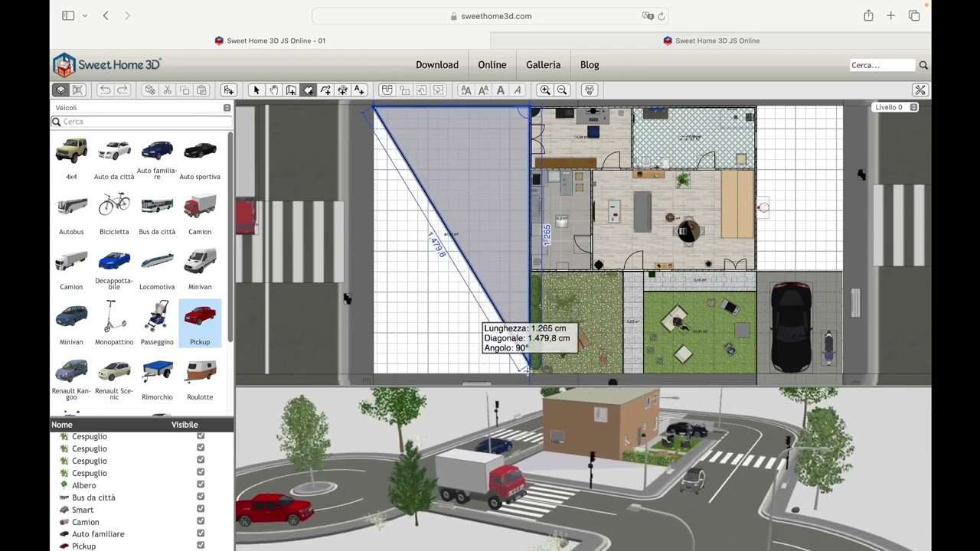Screen dimensions: 980x551
Task: Switch to Sweet Home 3D JS Online tab
Action: [x=711, y=41]
